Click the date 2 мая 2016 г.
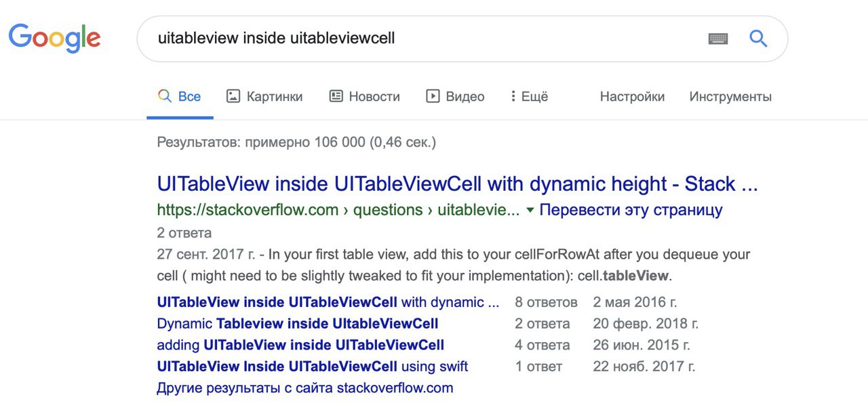Screen dimensions: 868x408 (x=635, y=302)
